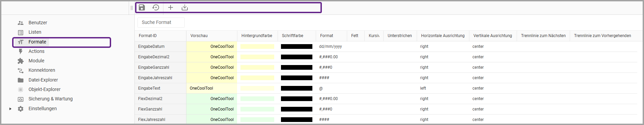Image resolution: width=644 pixels, height=125 pixels.
Task: Click the Horizontale Ausrichtung column header
Action: tap(443, 36)
